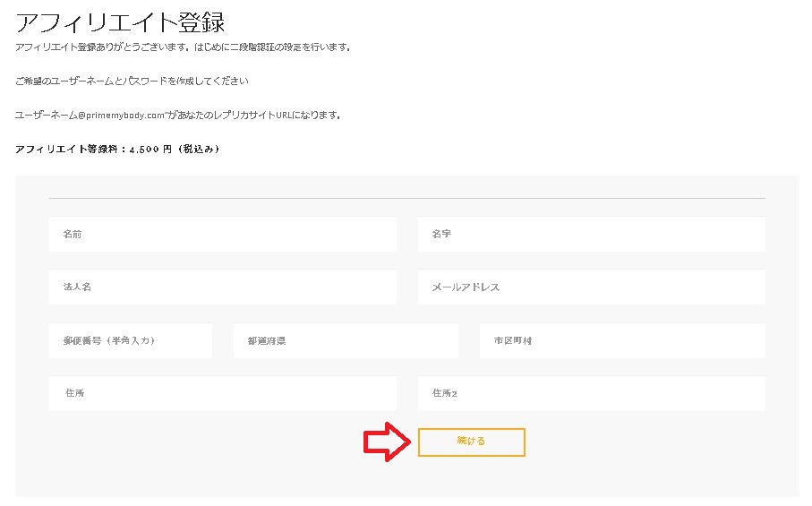
Task: Click the 名前 input field
Action: click(x=222, y=235)
